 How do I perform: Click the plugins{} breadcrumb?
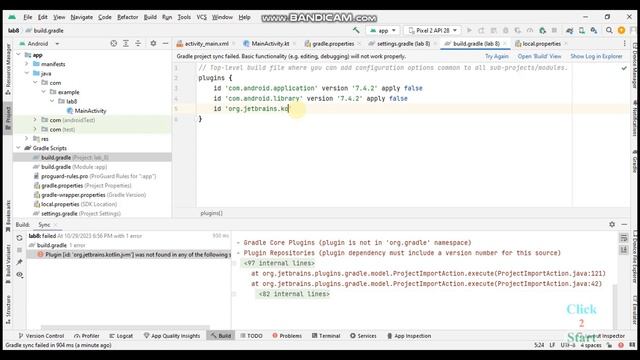211,213
